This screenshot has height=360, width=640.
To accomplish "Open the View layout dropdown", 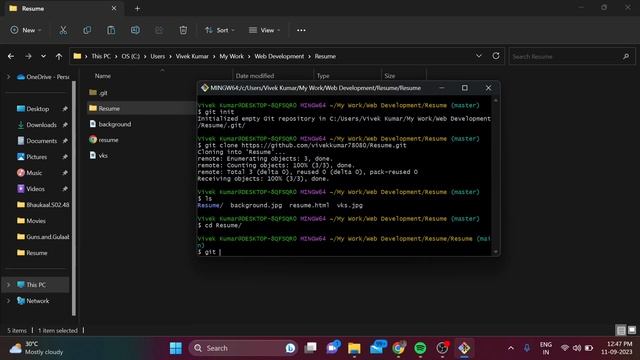I will 264,30.
